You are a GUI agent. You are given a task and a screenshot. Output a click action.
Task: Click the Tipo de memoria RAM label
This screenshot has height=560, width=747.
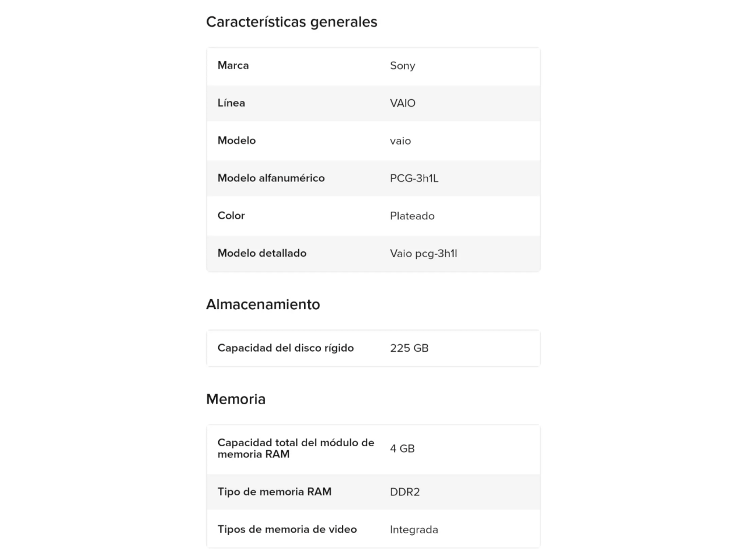pos(274,492)
